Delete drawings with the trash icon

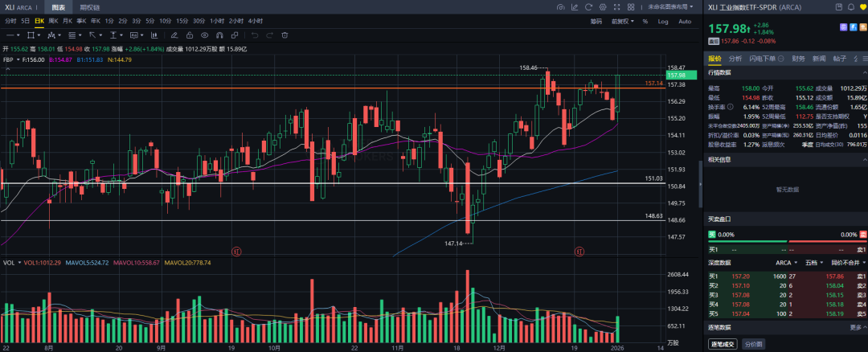(x=285, y=35)
